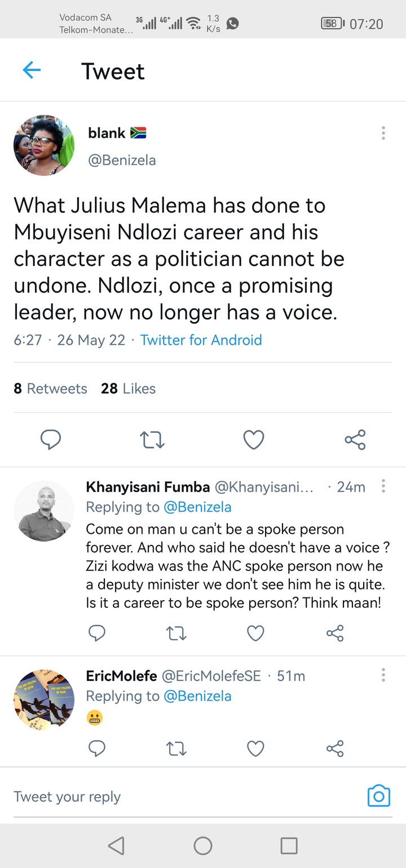Screen dimensions: 406x868
Task: Share the main tweet by @Benizela
Action: pyautogui.click(x=355, y=440)
